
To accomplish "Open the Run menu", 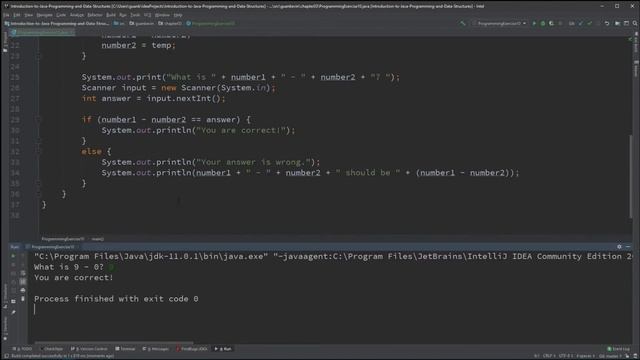I will (122, 15).
